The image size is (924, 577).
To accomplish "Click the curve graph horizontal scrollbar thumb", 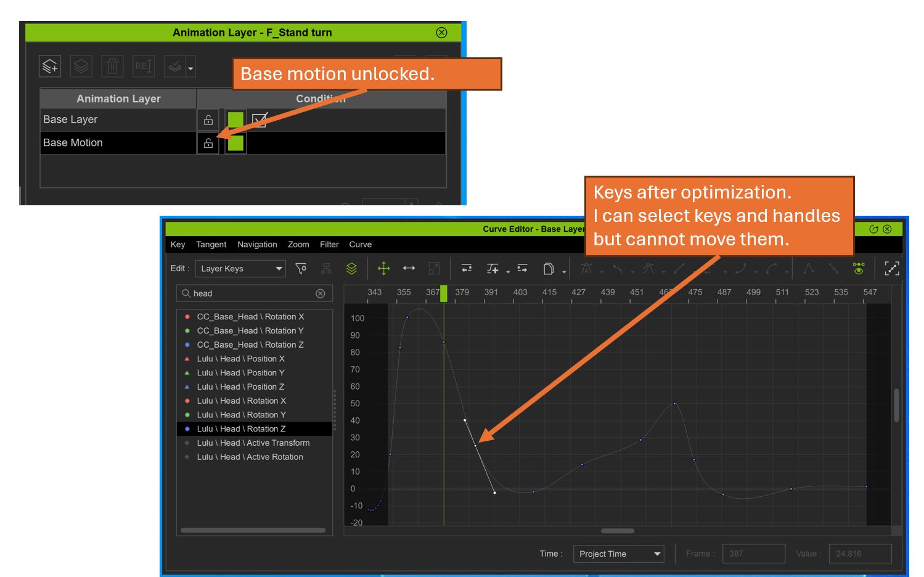I will tap(618, 531).
